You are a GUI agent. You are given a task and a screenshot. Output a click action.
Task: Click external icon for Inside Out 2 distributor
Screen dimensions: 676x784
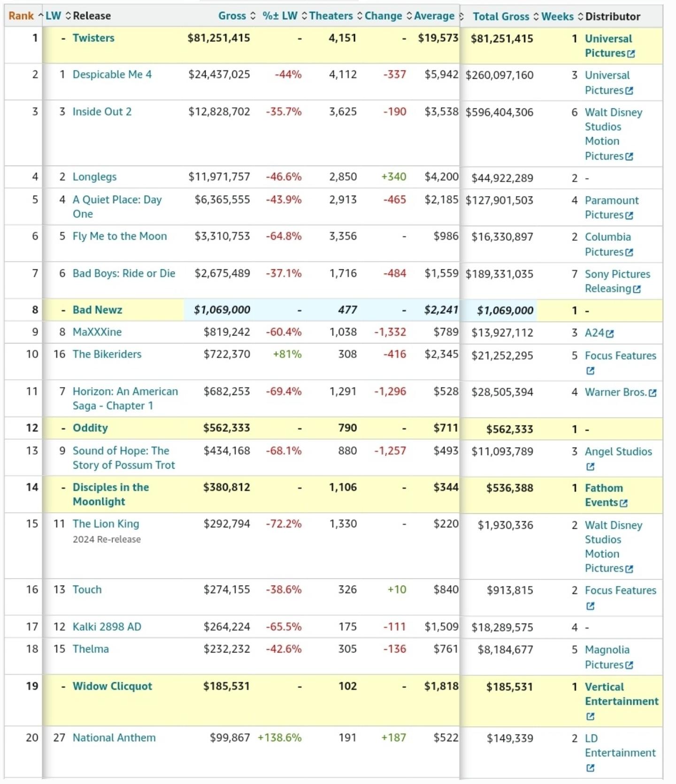(629, 156)
